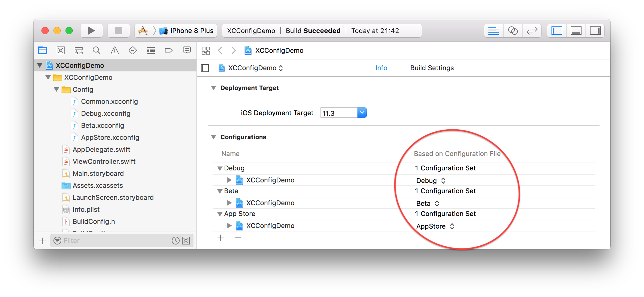
Task: Add a configuration using the plus button
Action: pos(221,238)
